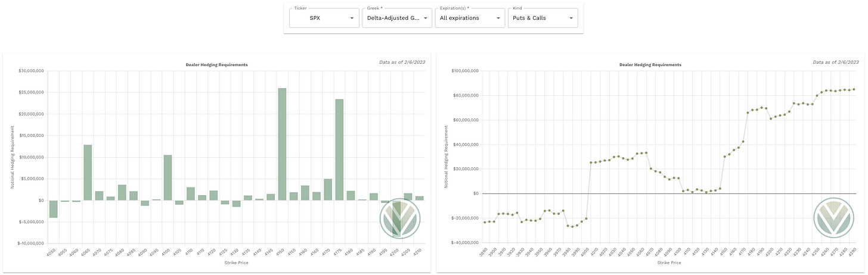868x275 pixels.
Task: Click the right chart title Dealer Hedging Requirements
Action: [x=650, y=64]
